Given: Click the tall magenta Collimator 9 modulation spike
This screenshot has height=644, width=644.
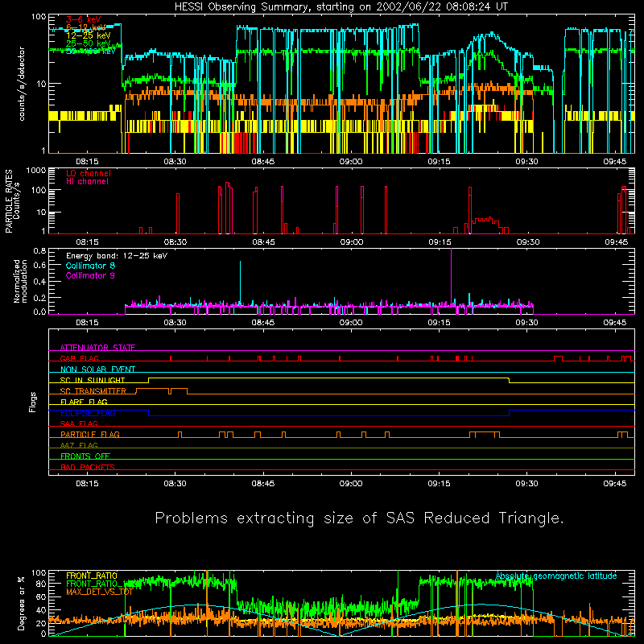Looking at the screenshot, I should (452, 277).
